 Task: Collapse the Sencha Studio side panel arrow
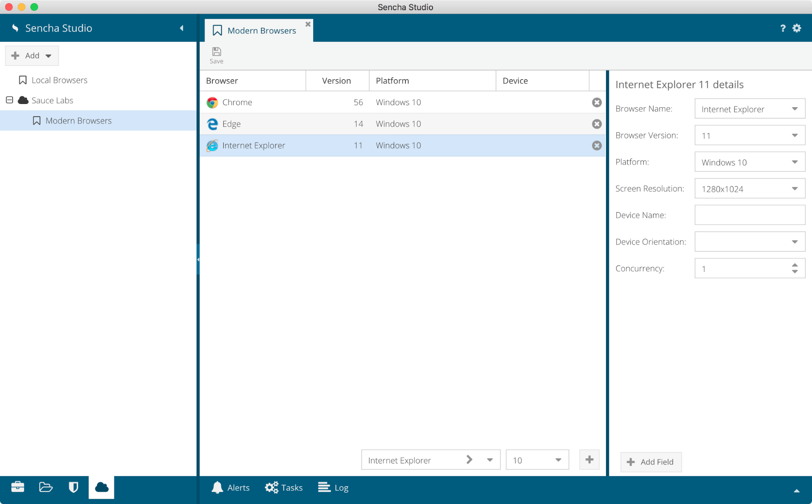182,28
